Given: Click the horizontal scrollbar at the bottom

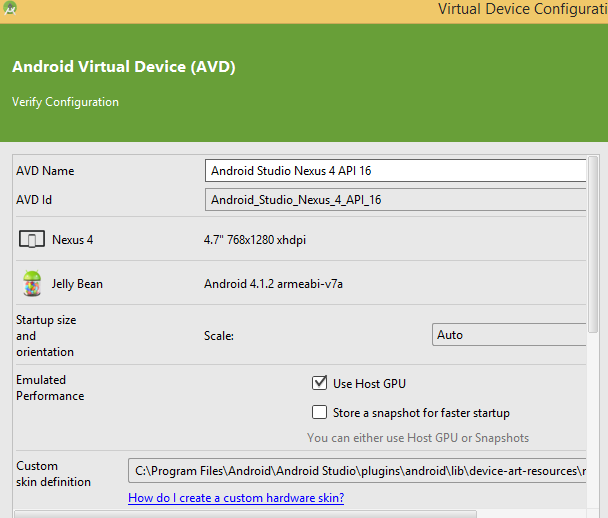Looking at the screenshot, I should (300, 514).
